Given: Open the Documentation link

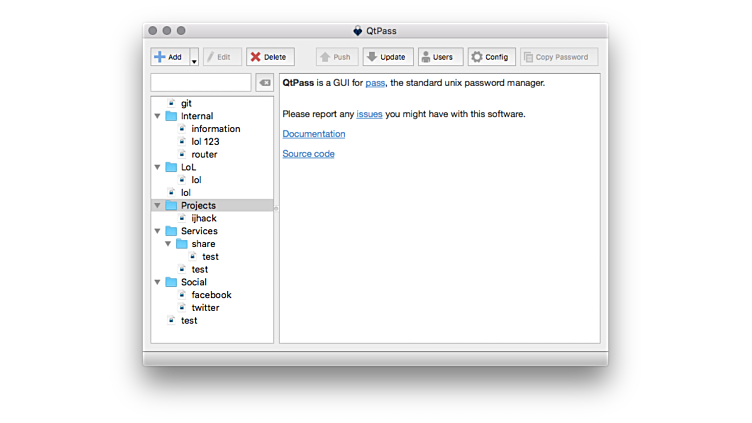Looking at the screenshot, I should (313, 134).
